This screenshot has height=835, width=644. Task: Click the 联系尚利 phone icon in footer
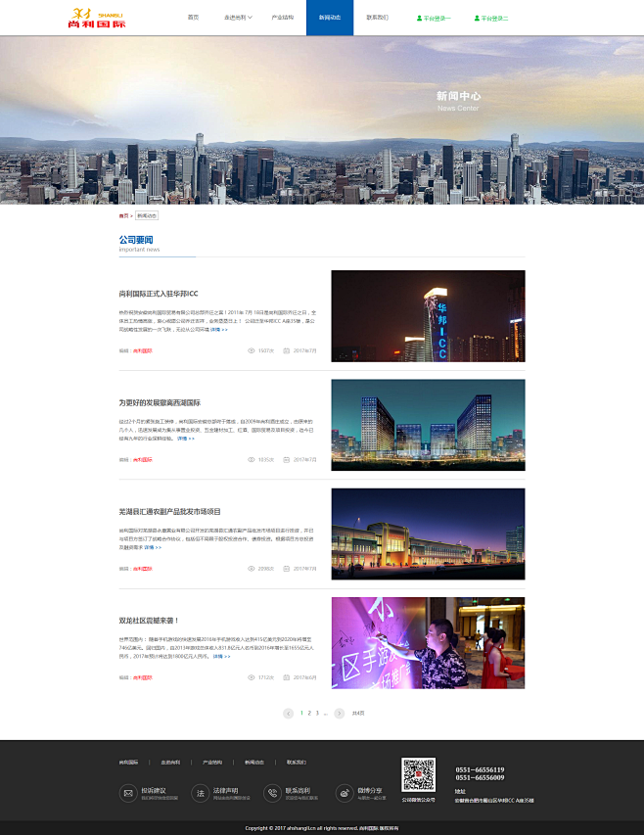271,793
